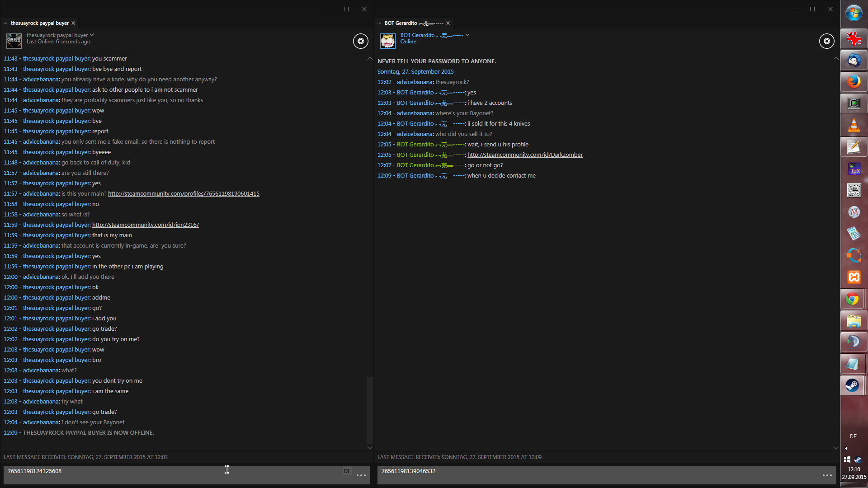
Task: Open more options dots in left chat input
Action: click(x=361, y=475)
